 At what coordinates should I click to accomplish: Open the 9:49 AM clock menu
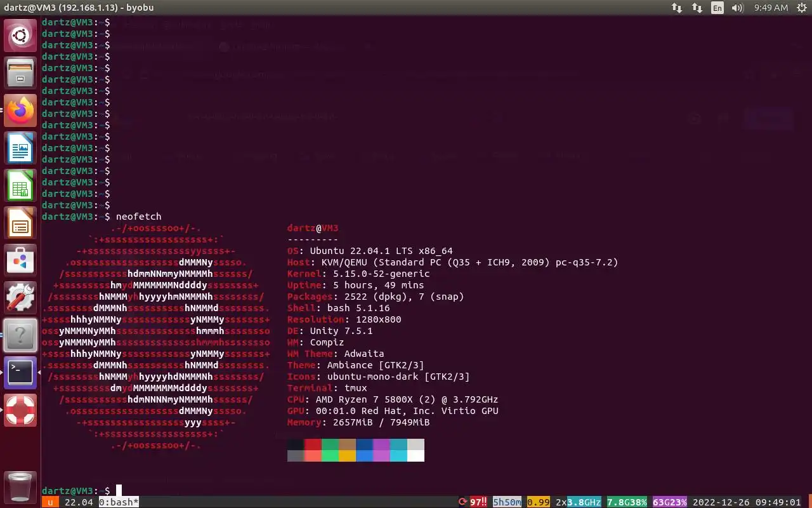(x=771, y=8)
